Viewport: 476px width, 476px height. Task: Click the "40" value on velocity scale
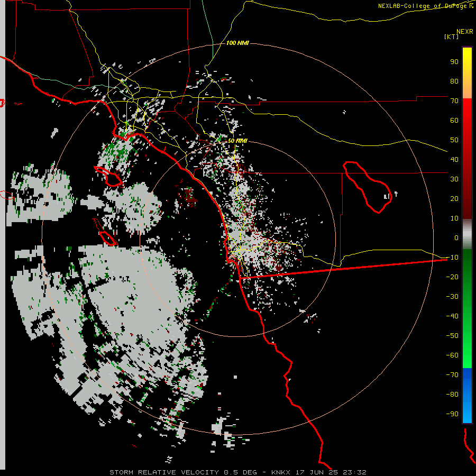pos(454,160)
